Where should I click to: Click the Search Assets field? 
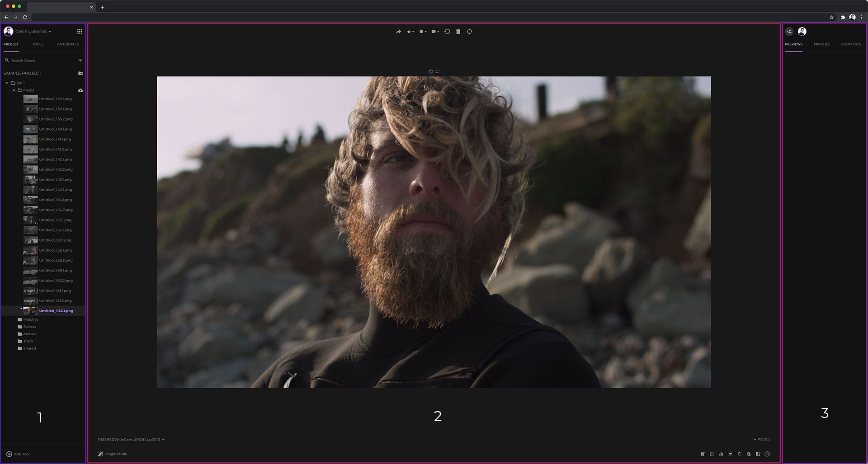tap(40, 61)
